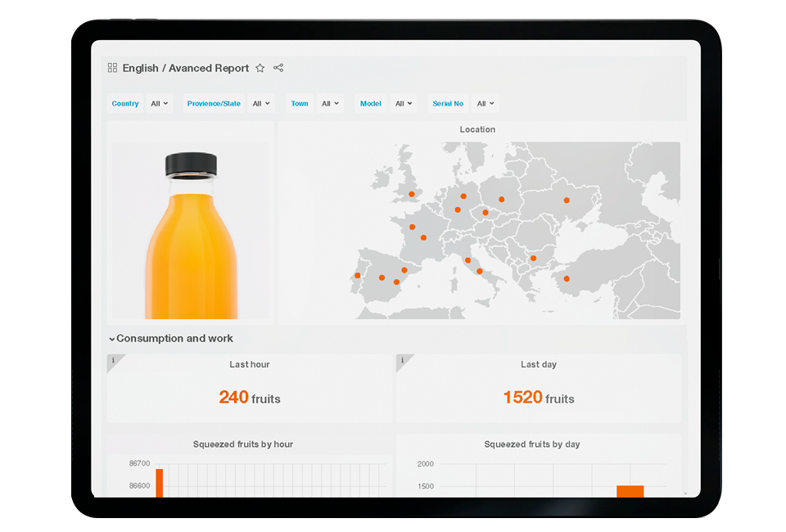Click the share dashboard icon
Image resolution: width=786 pixels, height=532 pixels.
(278, 68)
